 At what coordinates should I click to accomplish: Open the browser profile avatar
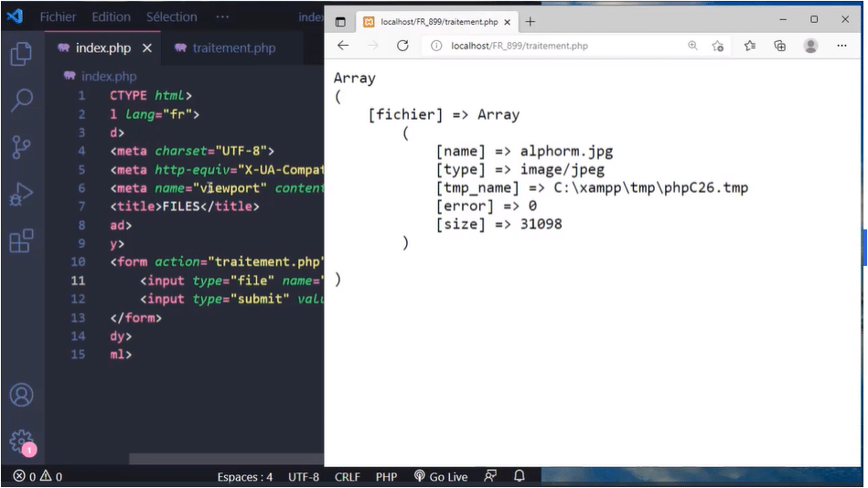(810, 46)
